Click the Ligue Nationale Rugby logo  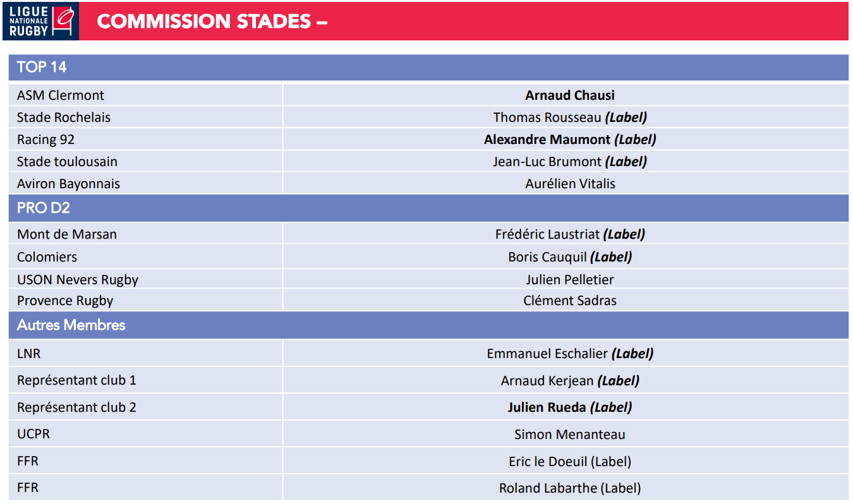pyautogui.click(x=41, y=21)
